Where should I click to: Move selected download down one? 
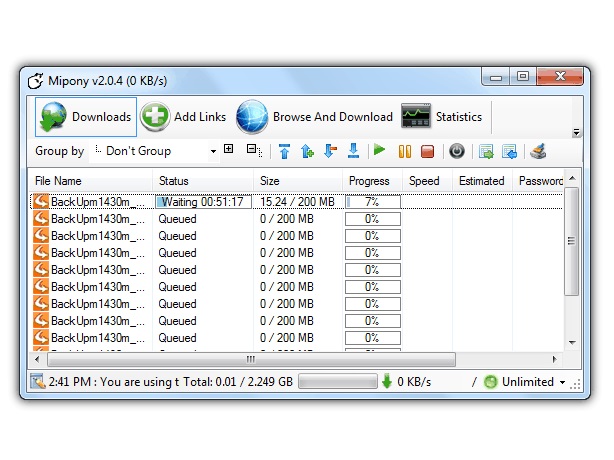tap(330, 151)
